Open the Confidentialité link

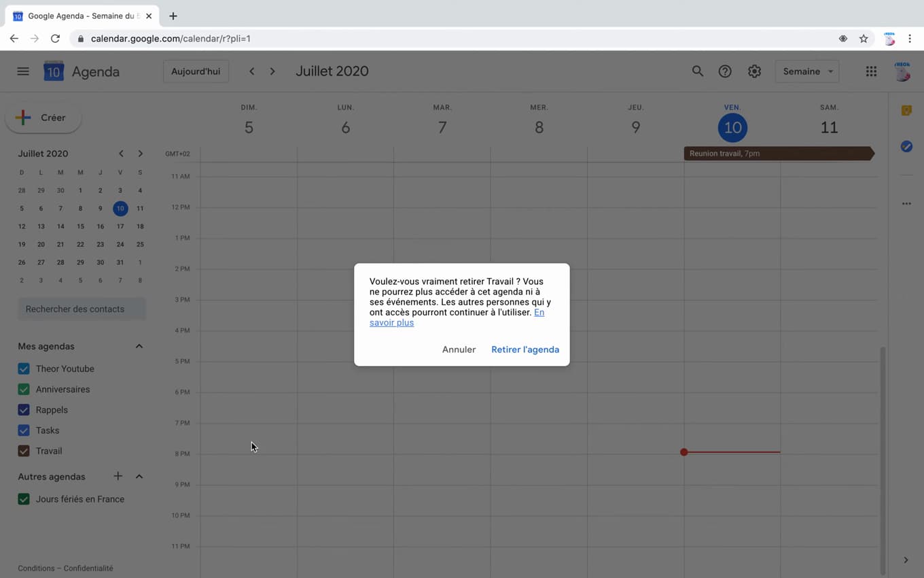[x=88, y=568]
